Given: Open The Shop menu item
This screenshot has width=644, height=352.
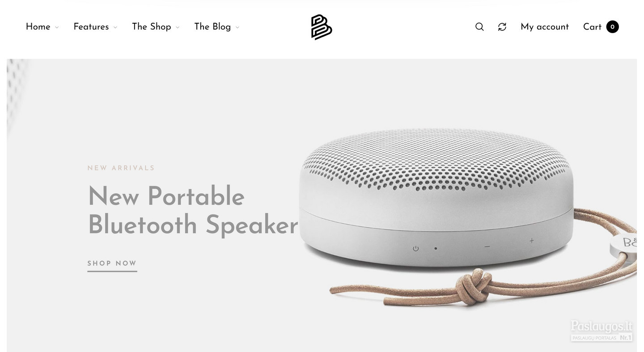Looking at the screenshot, I should [152, 27].
